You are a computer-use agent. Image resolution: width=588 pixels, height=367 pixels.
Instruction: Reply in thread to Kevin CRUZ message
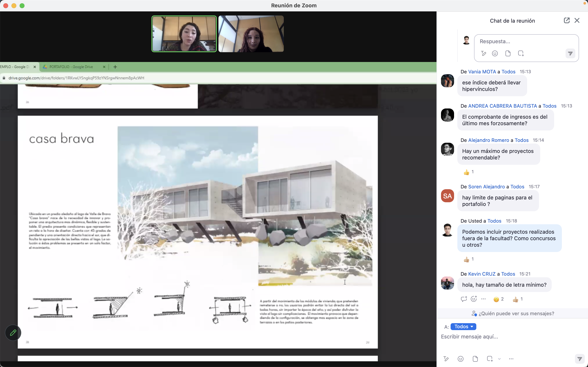click(x=464, y=299)
